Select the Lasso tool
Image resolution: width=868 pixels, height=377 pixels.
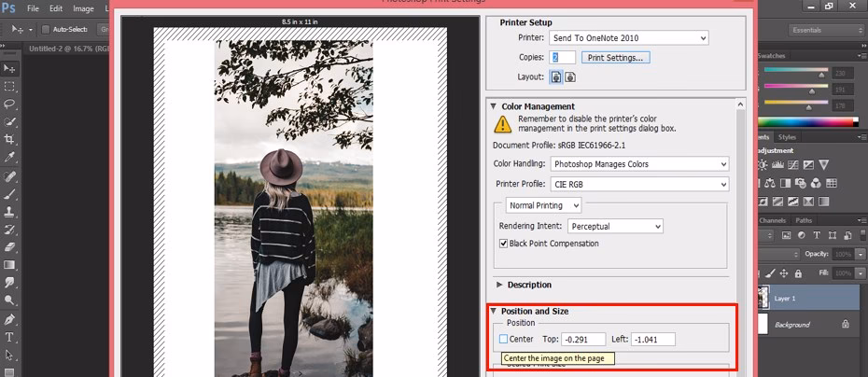10,105
